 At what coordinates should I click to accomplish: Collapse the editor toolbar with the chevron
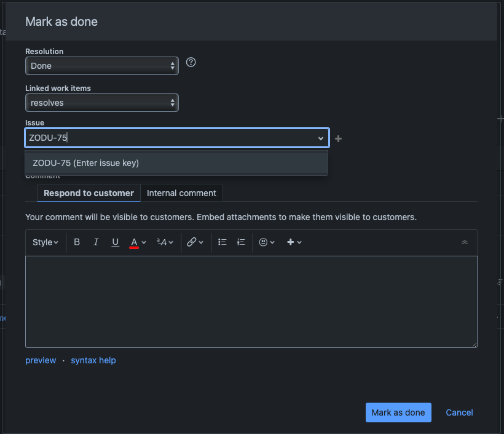465,242
